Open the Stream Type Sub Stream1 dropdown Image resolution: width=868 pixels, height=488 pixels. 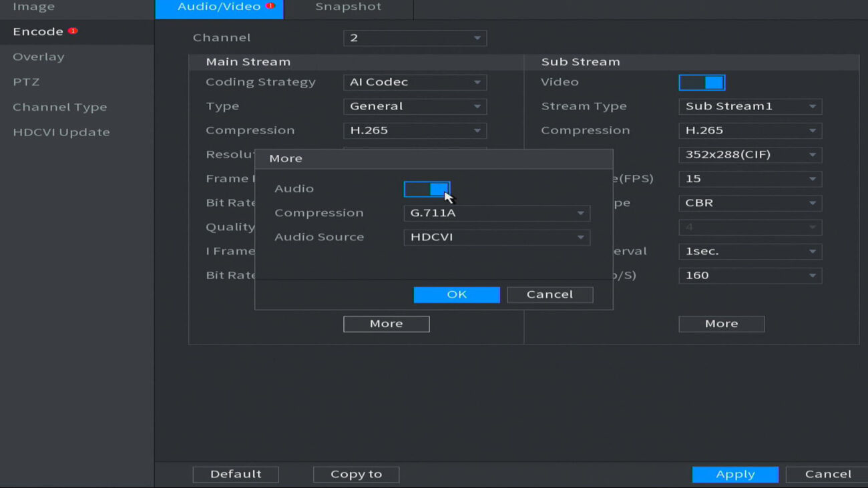click(x=750, y=106)
